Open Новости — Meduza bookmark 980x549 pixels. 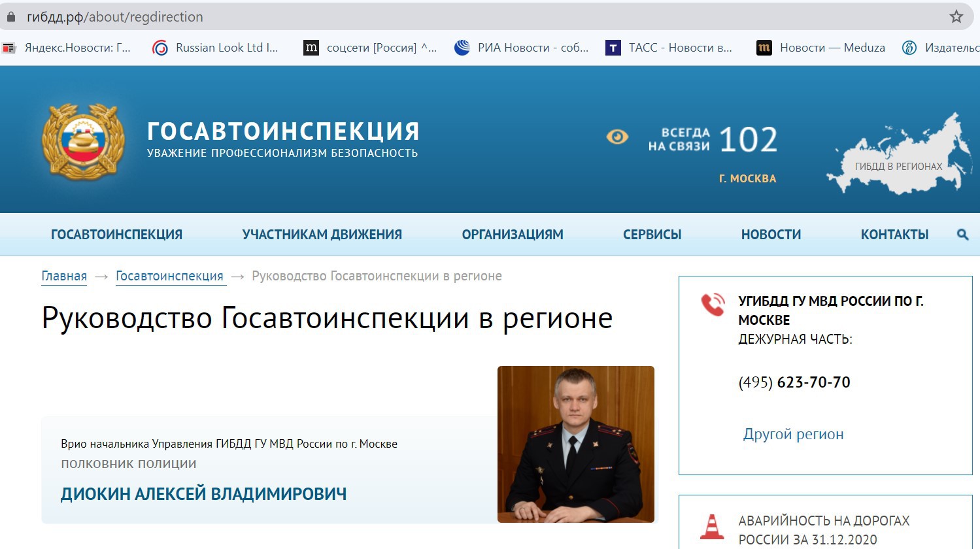coord(821,48)
